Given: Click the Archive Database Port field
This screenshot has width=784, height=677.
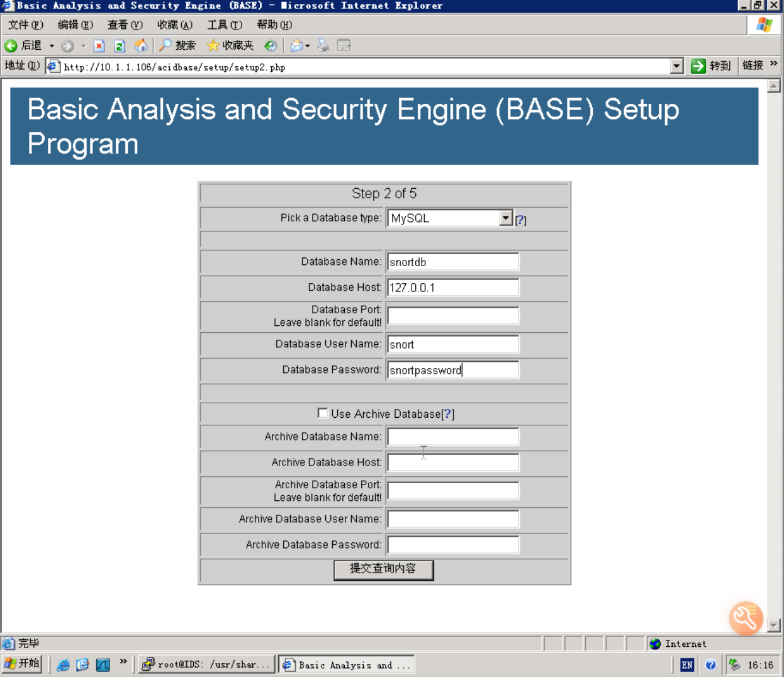Looking at the screenshot, I should click(453, 491).
